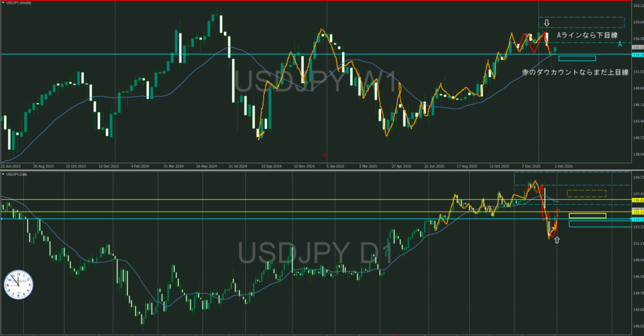Click the "1 Feb 2026" date on weekly timeline
The width and height of the screenshot is (644, 336).
tap(561, 166)
